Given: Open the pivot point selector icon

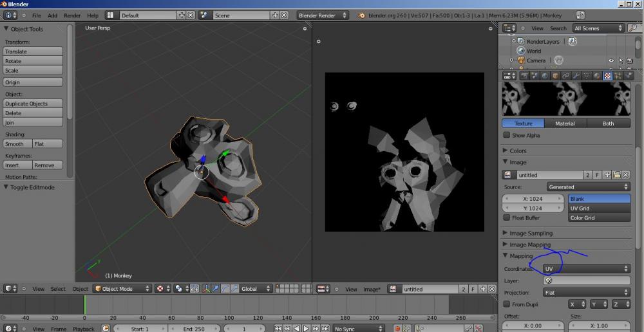Looking at the screenshot, I should [x=181, y=288].
